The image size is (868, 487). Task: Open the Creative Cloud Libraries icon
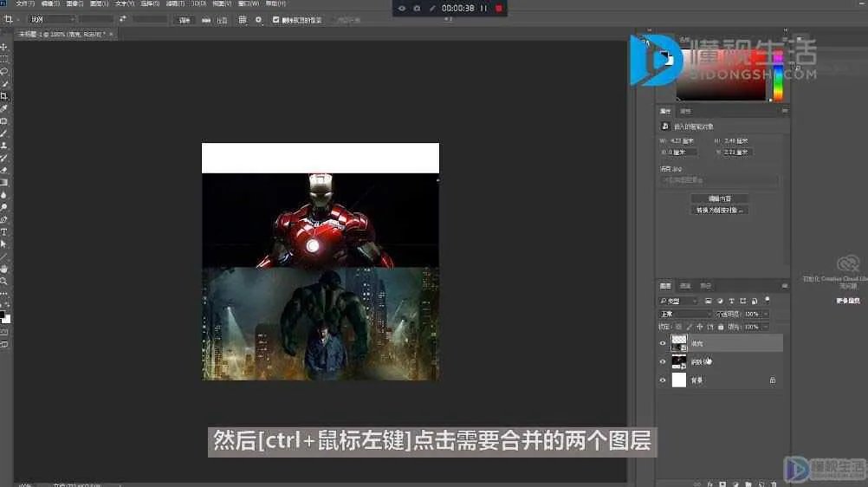(x=847, y=263)
